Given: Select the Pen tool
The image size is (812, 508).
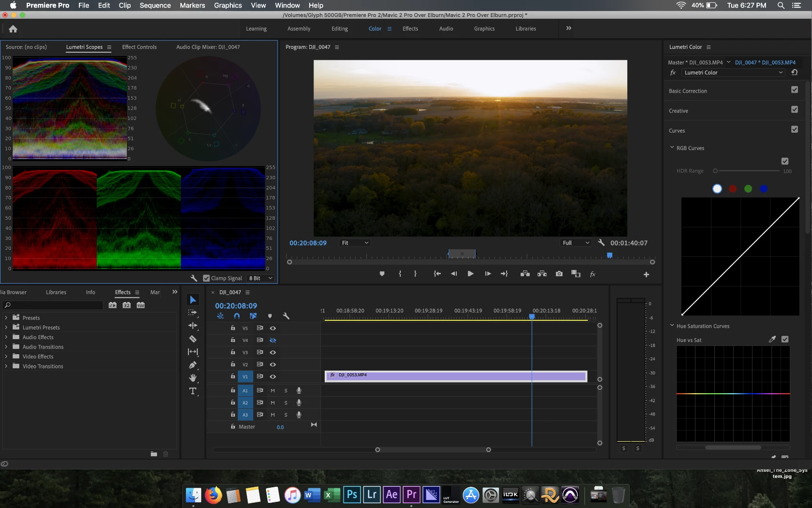Looking at the screenshot, I should coord(193,365).
